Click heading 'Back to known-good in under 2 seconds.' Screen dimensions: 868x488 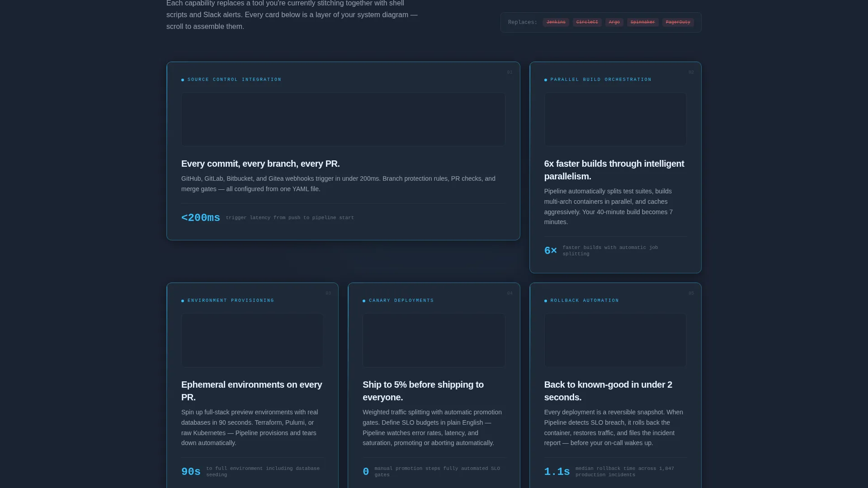pos(608,391)
